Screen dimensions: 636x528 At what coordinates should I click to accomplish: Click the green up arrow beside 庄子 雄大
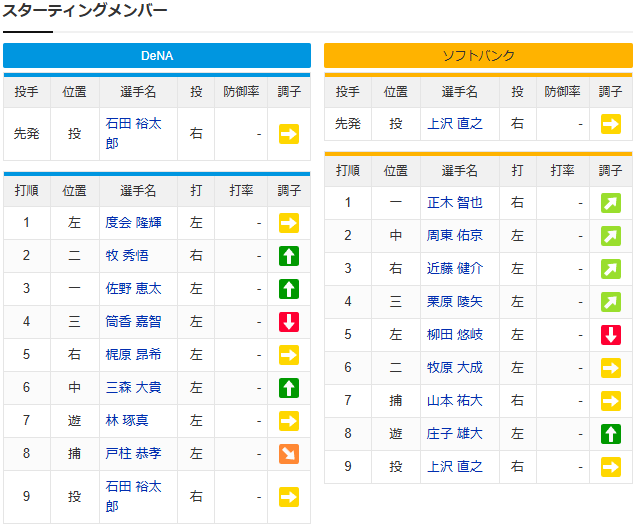(x=610, y=434)
